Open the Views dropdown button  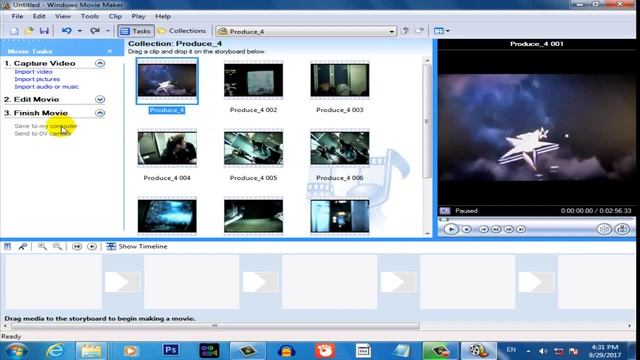tap(442, 31)
